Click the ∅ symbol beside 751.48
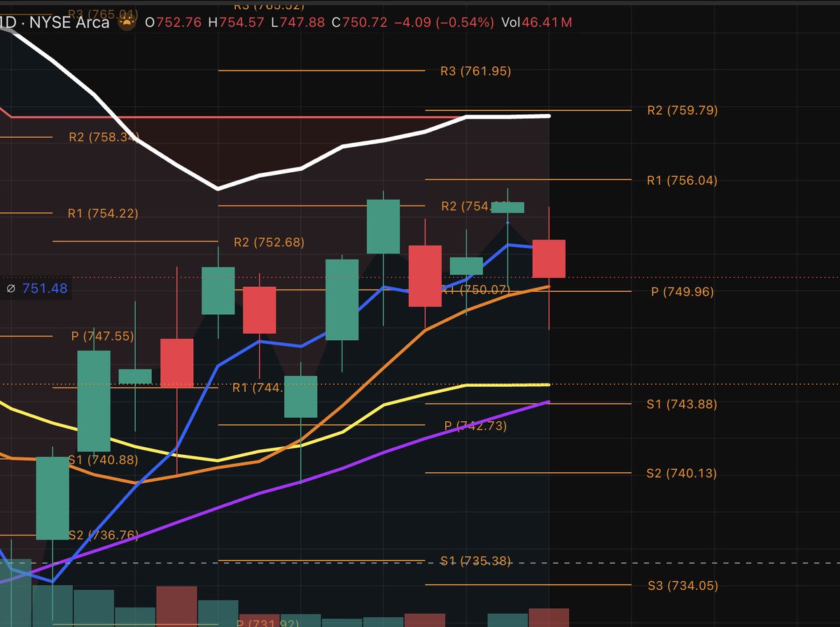The height and width of the screenshot is (627, 840). (x=11, y=288)
